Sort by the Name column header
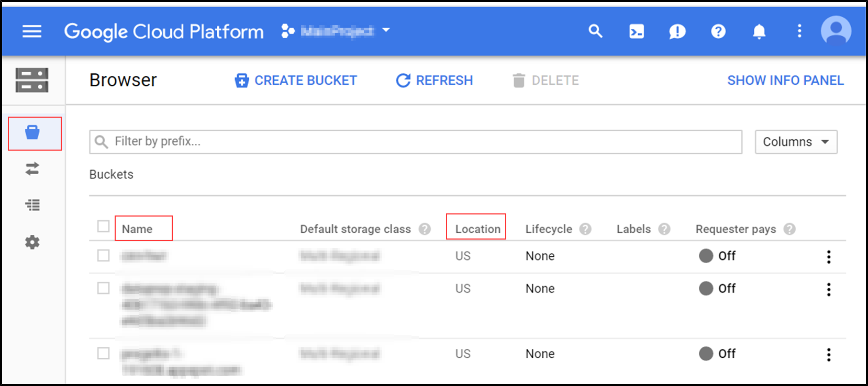868x386 pixels. (x=137, y=229)
